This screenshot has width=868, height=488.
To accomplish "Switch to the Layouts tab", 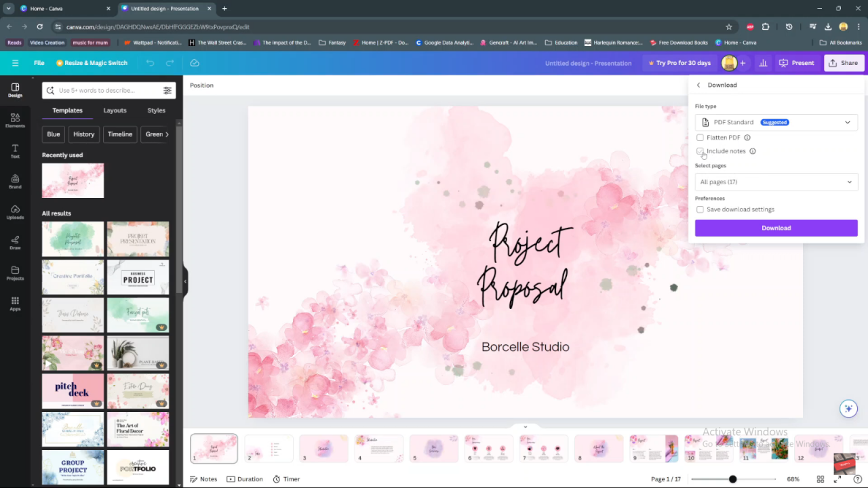I will (115, 110).
